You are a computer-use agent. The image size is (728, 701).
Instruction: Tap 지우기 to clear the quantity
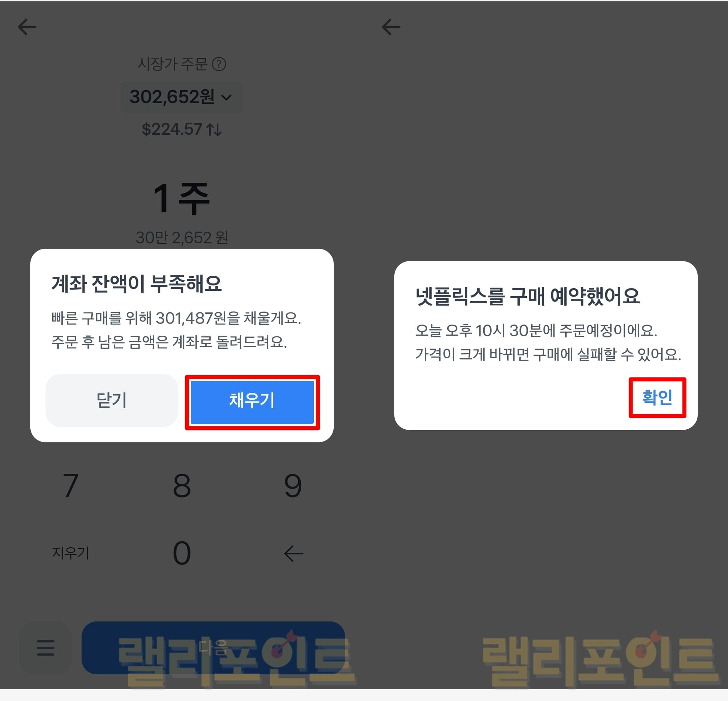click(70, 553)
